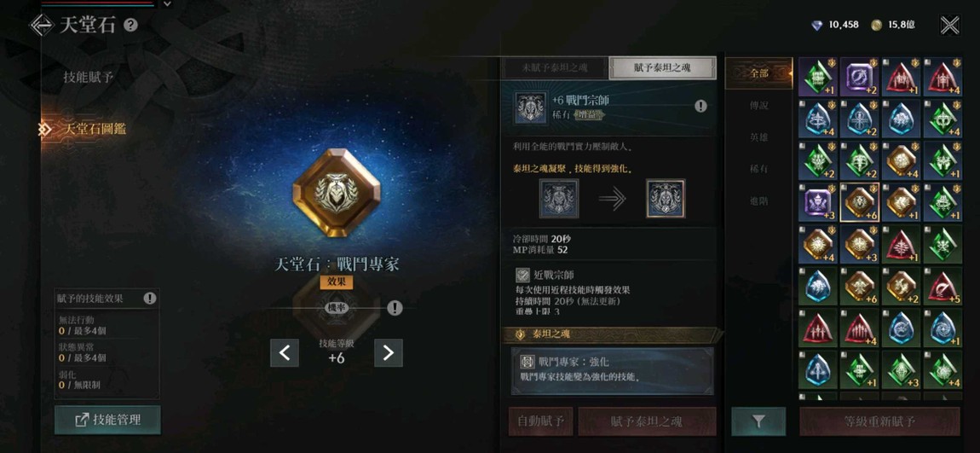This screenshot has width=980, height=453.
Task: Increase skill level with right arrow
Action: point(388,353)
